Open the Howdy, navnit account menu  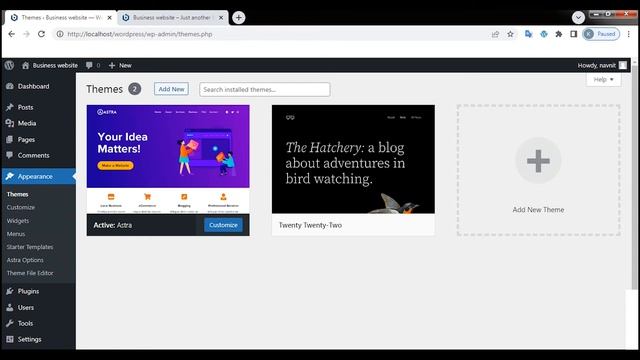602,65
